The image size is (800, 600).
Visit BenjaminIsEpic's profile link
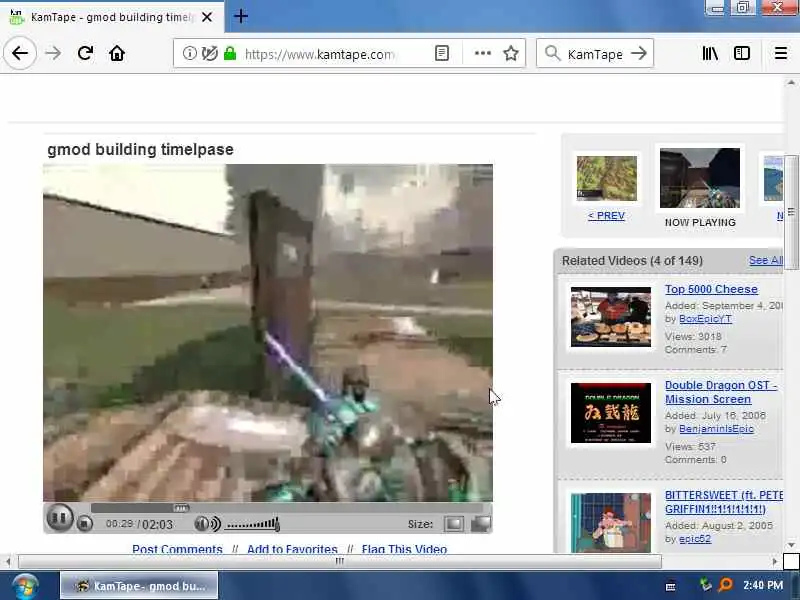coord(716,429)
